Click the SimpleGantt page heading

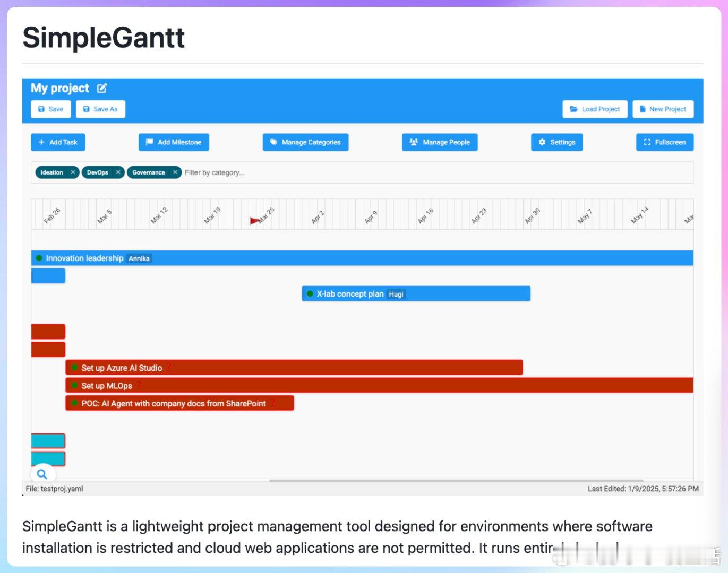tap(104, 38)
